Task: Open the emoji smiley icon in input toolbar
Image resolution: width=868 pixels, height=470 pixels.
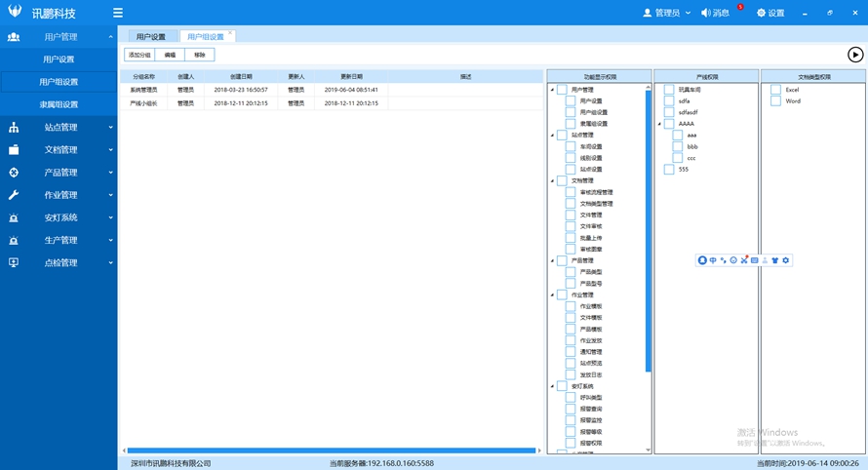Action: (x=733, y=260)
